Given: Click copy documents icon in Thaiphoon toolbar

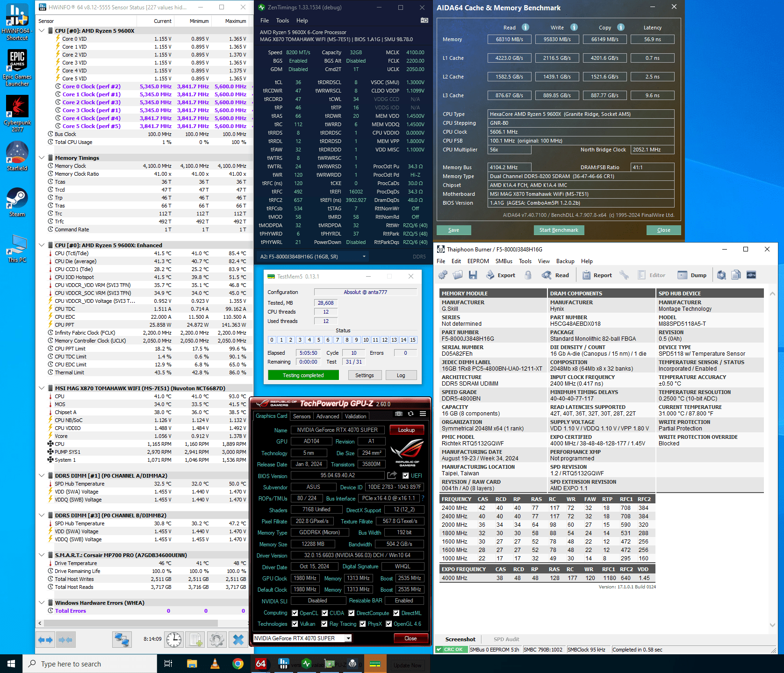Looking at the screenshot, I should 736,275.
